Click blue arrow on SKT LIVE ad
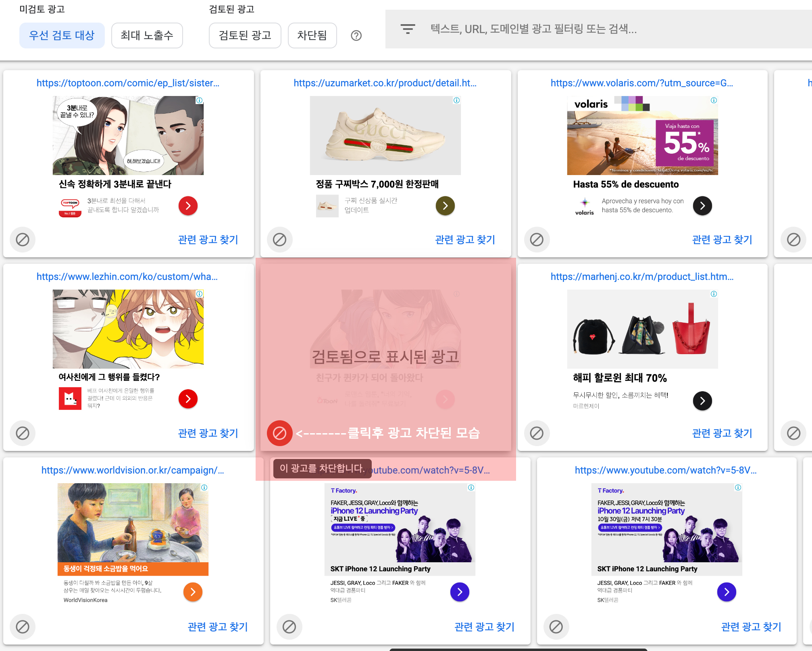This screenshot has width=812, height=651. tap(460, 592)
